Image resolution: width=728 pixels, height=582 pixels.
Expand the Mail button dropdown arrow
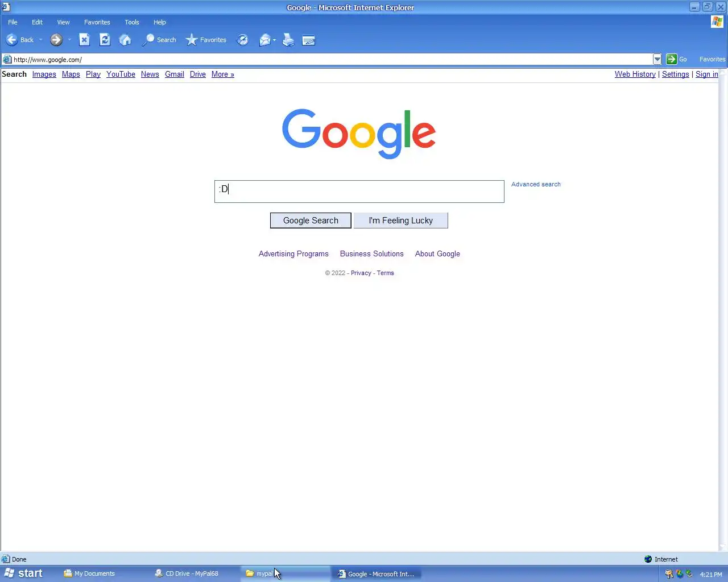pyautogui.click(x=274, y=40)
